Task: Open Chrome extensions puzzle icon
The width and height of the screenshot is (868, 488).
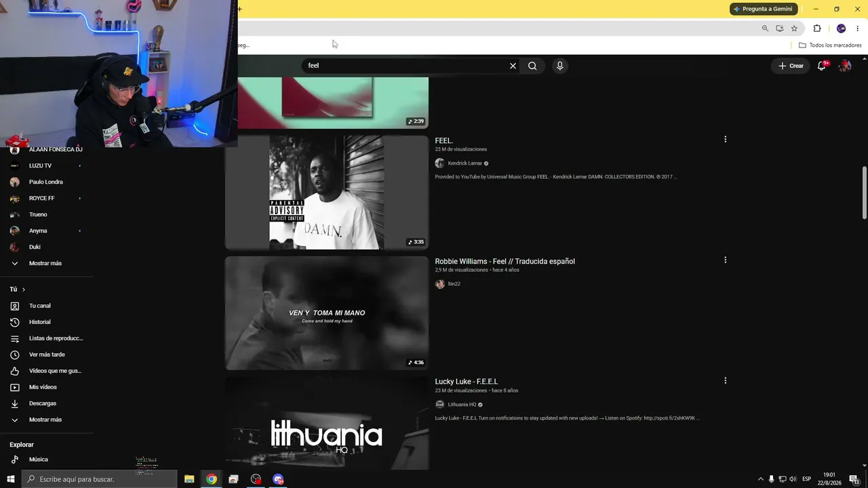Action: pyautogui.click(x=817, y=28)
